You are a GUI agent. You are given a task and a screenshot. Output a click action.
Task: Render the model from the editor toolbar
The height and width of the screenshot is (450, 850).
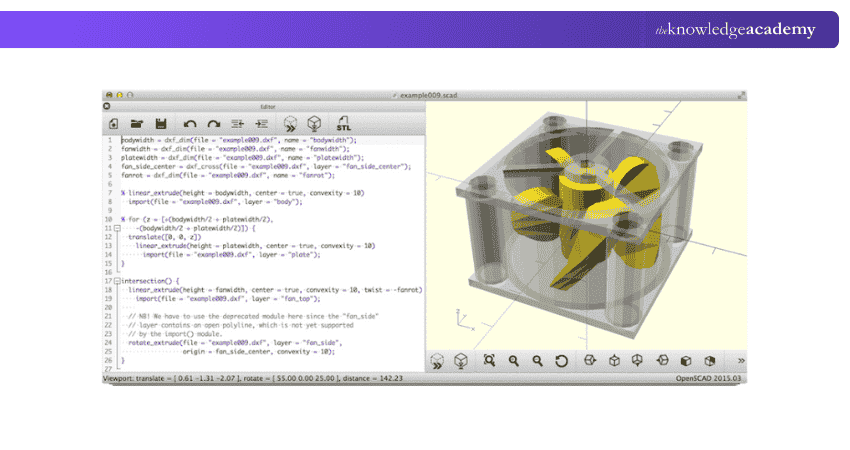point(315,123)
